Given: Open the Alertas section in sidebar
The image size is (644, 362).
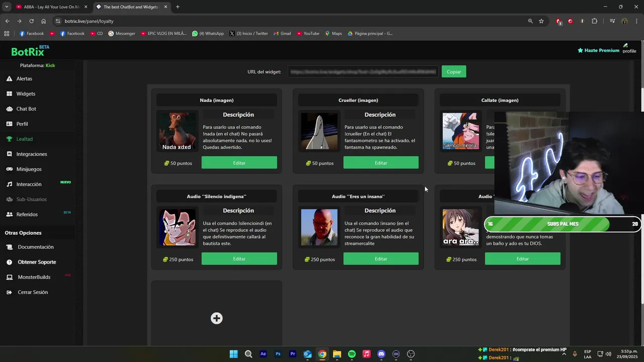Looking at the screenshot, I should coord(24,78).
